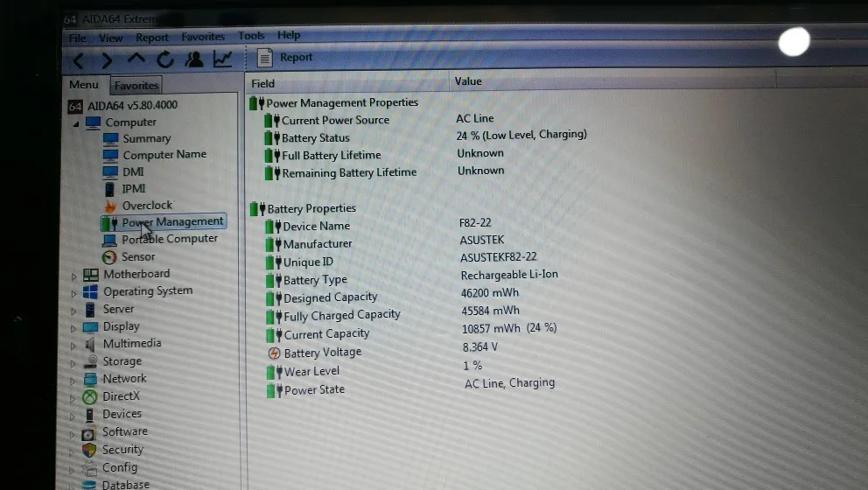The image size is (868, 490).
Task: Expand the Storage node
Action: 73,363
